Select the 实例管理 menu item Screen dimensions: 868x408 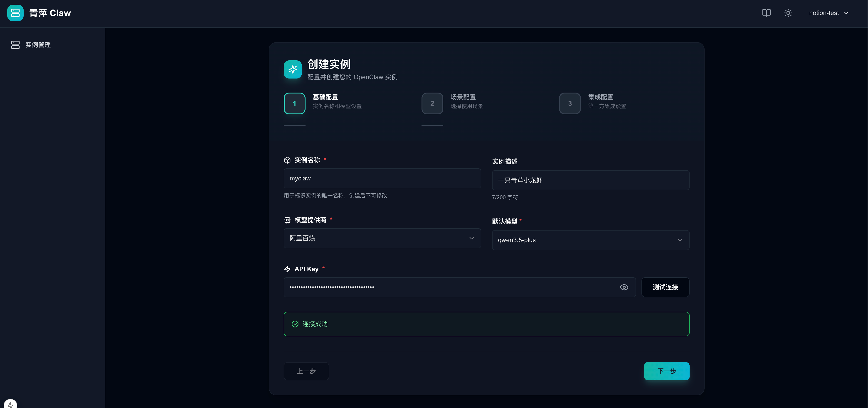click(38, 45)
